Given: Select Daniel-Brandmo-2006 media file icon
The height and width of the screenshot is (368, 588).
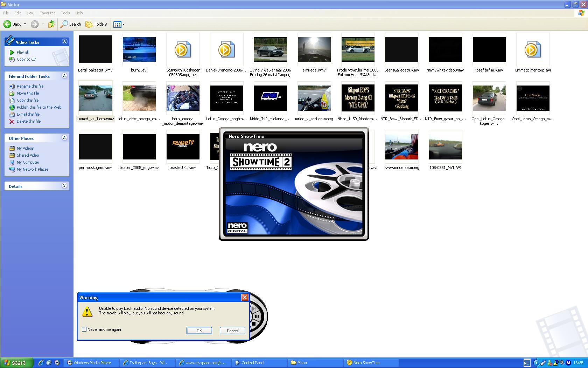Looking at the screenshot, I should click(x=227, y=49).
